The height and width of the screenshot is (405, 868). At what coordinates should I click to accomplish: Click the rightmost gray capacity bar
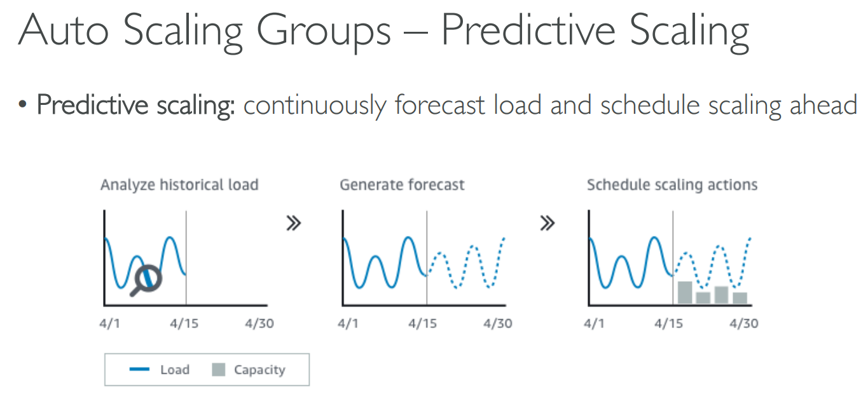pos(740,298)
